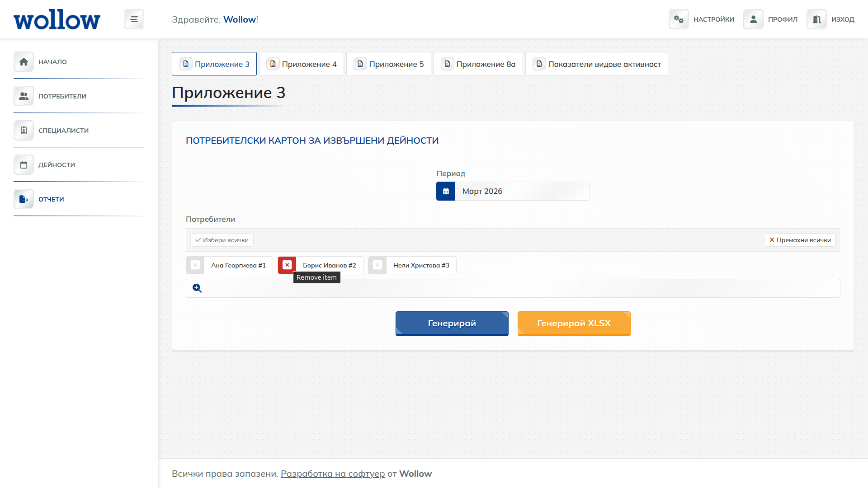Remove Ана Георгиева #1 from selection
868x488 pixels.
[195, 265]
